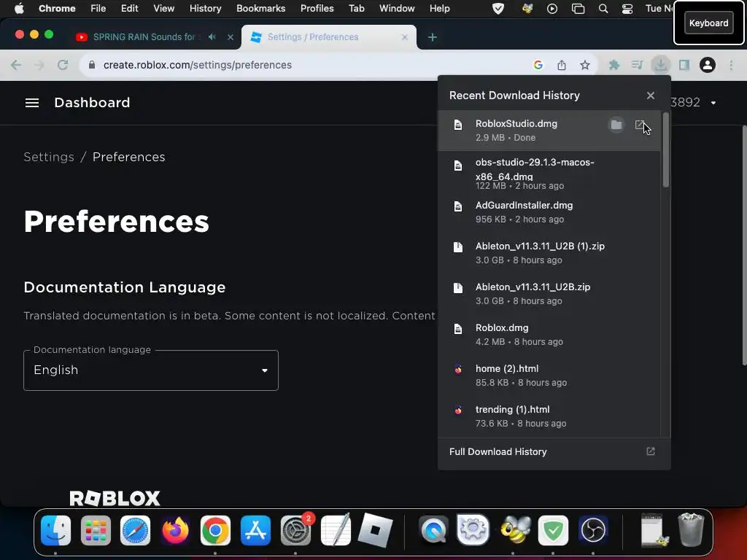Screen dimensions: 747x560
Task: Select trending (1).html download entry
Action: pos(549,416)
